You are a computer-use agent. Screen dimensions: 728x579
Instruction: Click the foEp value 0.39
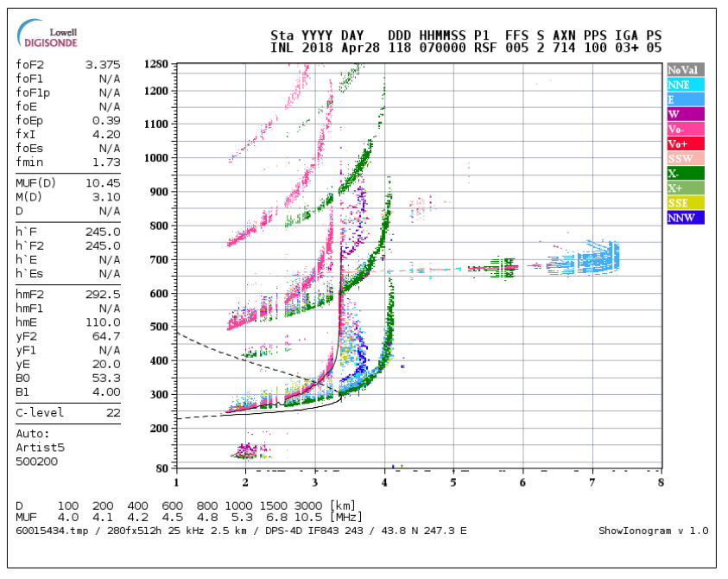(106, 120)
